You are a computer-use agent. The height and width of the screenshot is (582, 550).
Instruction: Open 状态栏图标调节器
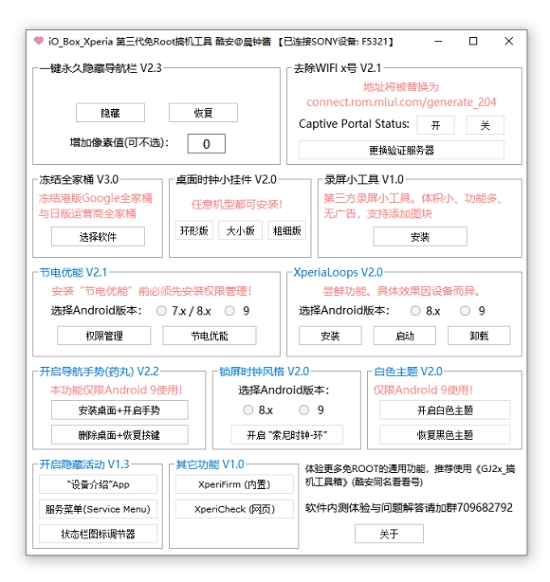coord(98,534)
